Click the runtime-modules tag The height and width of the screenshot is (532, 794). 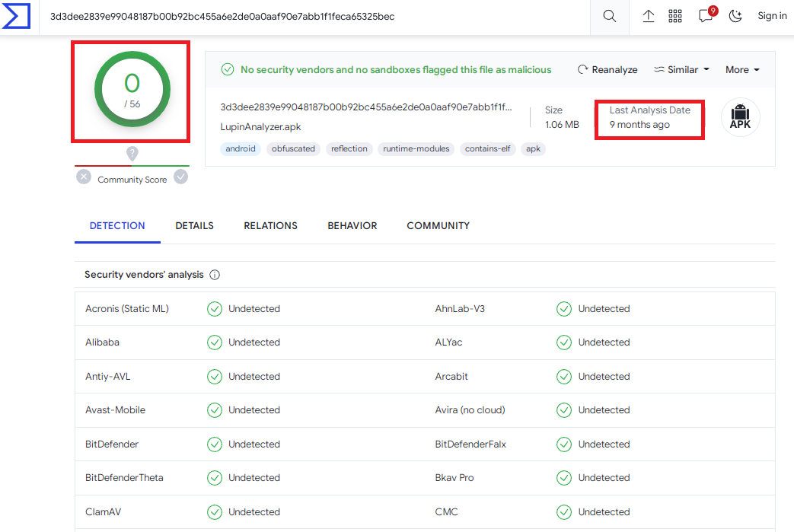click(416, 149)
